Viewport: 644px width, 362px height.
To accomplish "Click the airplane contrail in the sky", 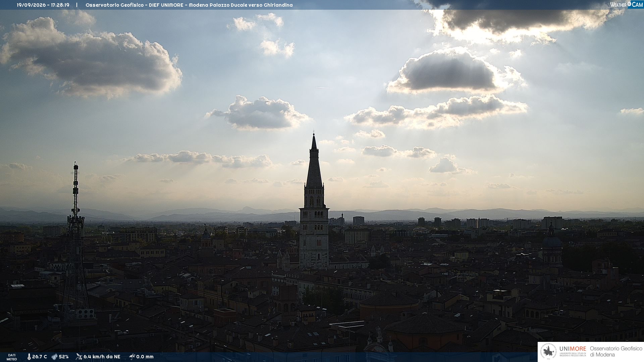I will click(x=322, y=87).
